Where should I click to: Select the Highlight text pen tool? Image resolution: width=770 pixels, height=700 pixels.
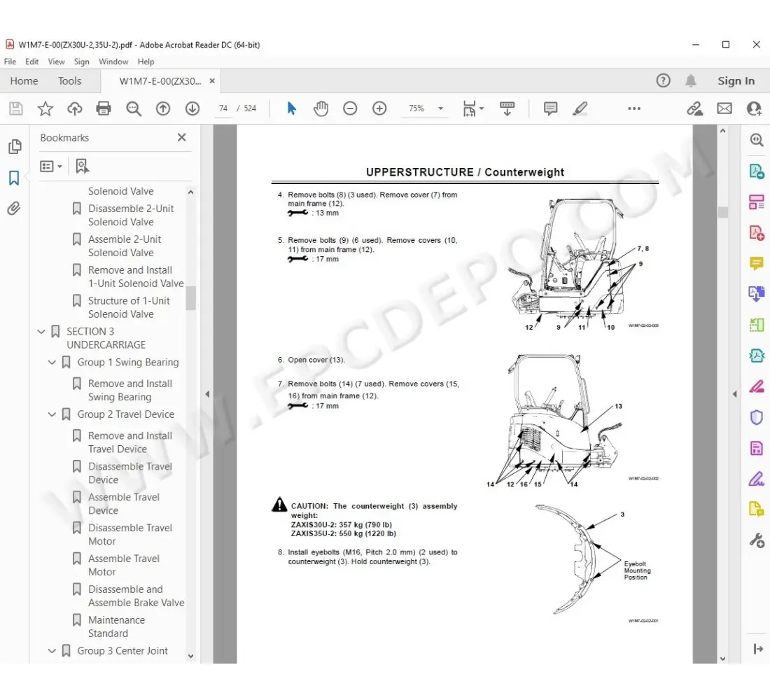coord(580,108)
